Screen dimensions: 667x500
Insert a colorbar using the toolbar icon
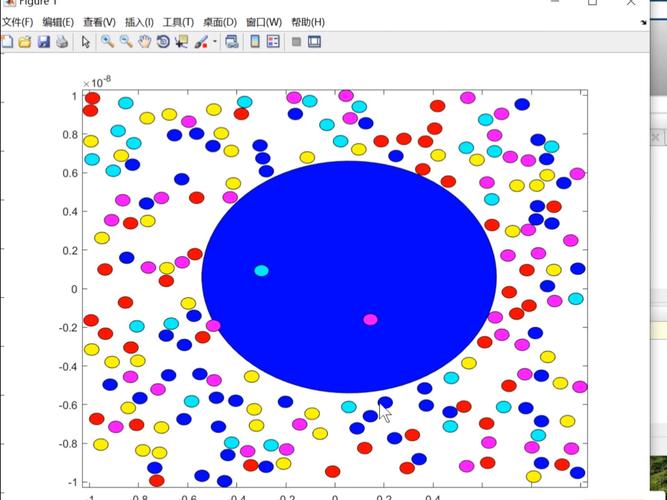pos(255,42)
